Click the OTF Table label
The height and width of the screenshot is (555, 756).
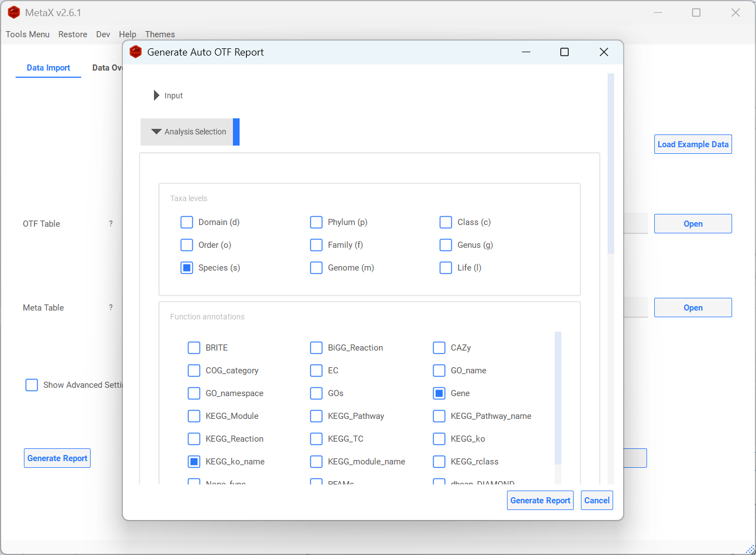(41, 224)
